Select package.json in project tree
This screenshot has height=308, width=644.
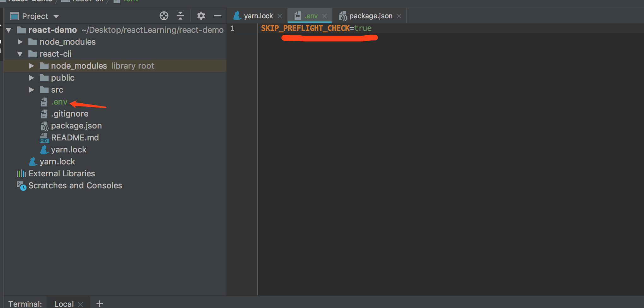(76, 126)
